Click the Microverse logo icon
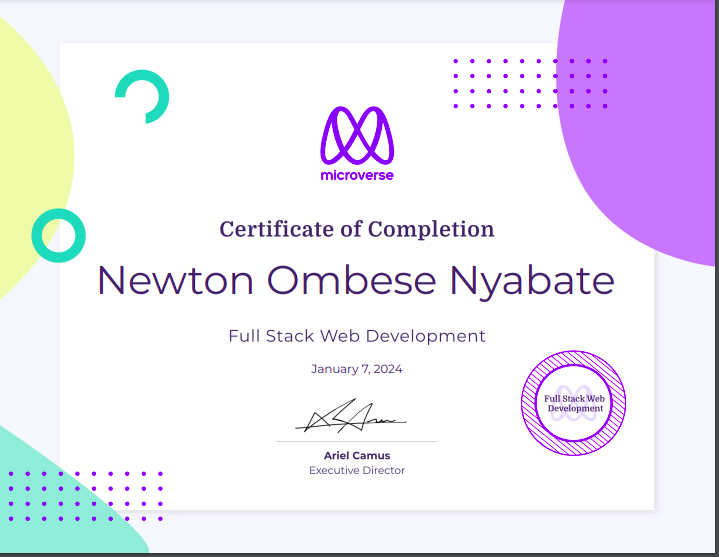The image size is (719, 557). tap(357, 136)
